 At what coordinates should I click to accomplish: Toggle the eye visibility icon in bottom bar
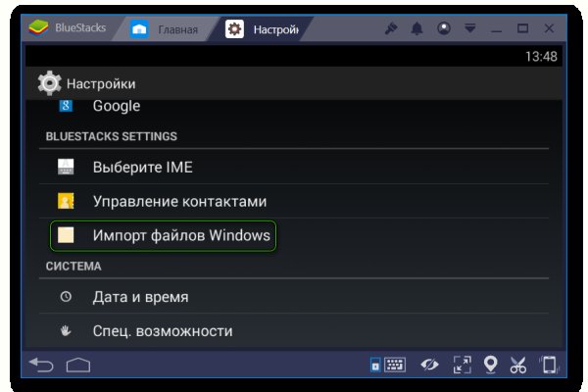tap(429, 366)
